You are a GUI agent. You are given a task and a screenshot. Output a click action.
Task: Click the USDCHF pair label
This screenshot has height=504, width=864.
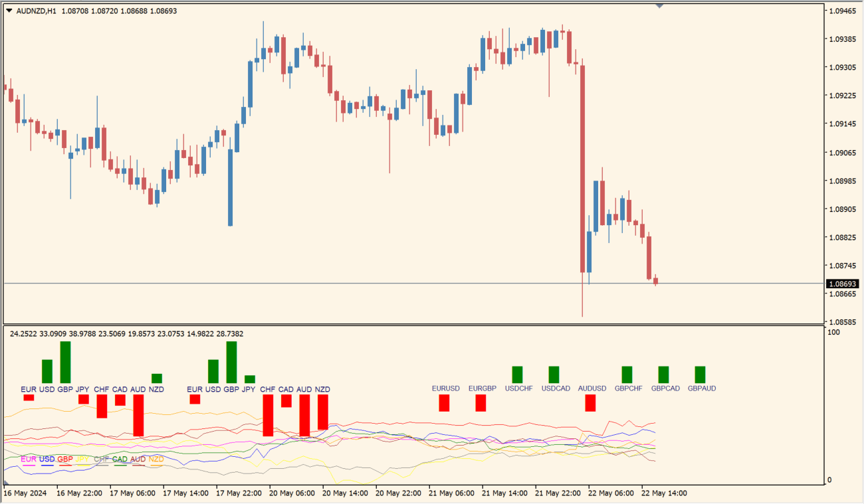pos(519,388)
